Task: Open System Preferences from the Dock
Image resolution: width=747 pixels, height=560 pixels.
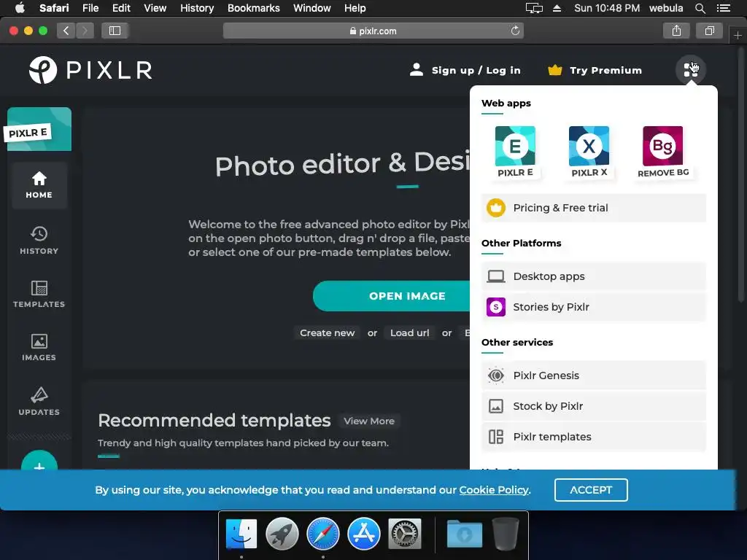Action: tap(405, 534)
